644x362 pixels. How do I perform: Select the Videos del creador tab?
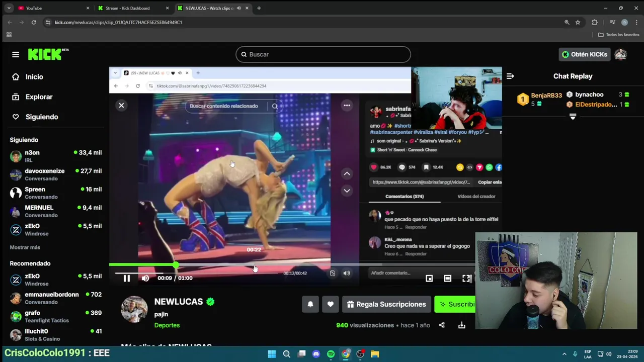(x=476, y=197)
